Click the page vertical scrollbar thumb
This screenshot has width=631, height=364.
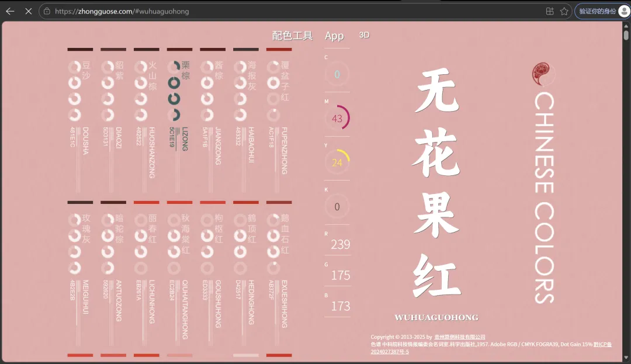626,34
